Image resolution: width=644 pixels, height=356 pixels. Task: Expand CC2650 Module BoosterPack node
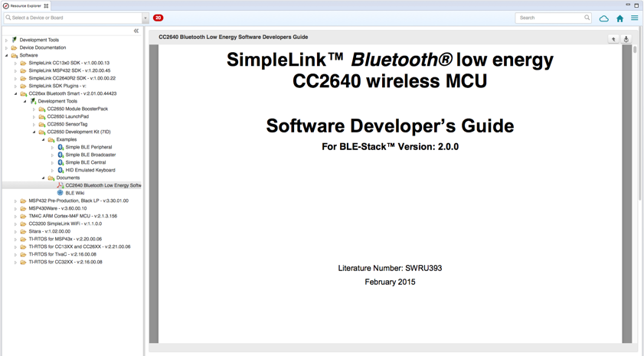tap(34, 109)
